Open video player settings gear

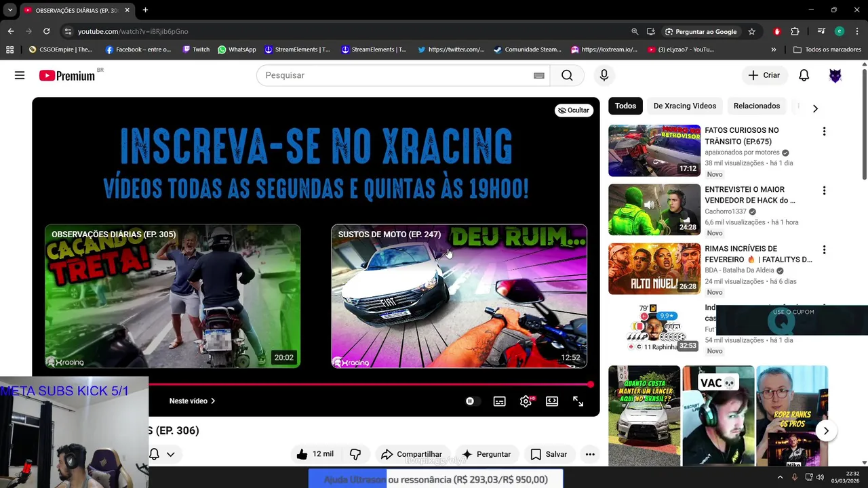(x=526, y=401)
